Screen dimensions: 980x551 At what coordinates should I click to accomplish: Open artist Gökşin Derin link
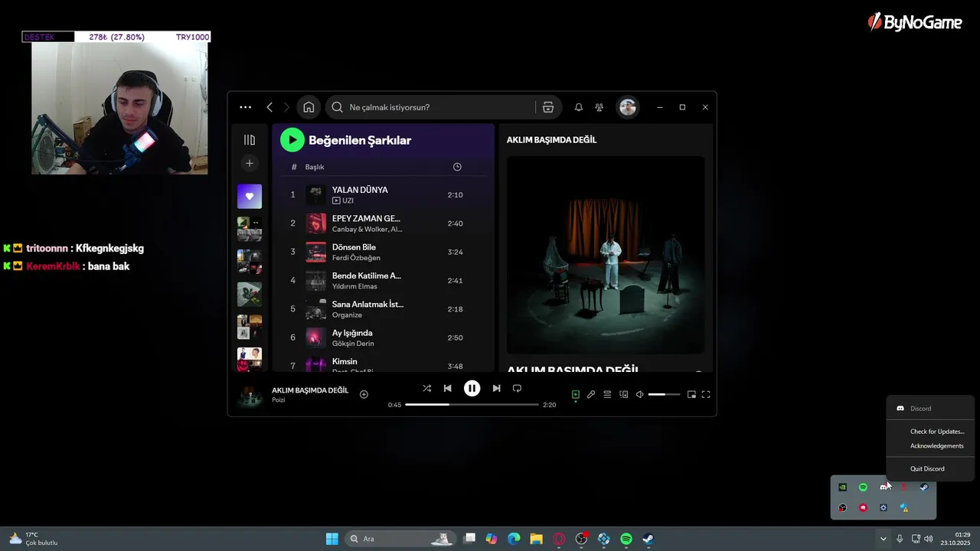(x=353, y=344)
